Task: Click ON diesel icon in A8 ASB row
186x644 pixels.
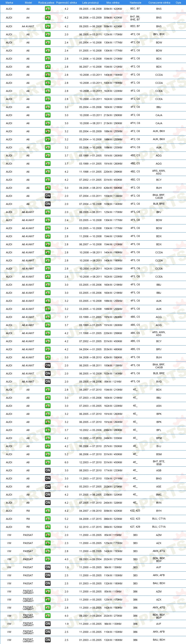Action: (x=48, y=470)
